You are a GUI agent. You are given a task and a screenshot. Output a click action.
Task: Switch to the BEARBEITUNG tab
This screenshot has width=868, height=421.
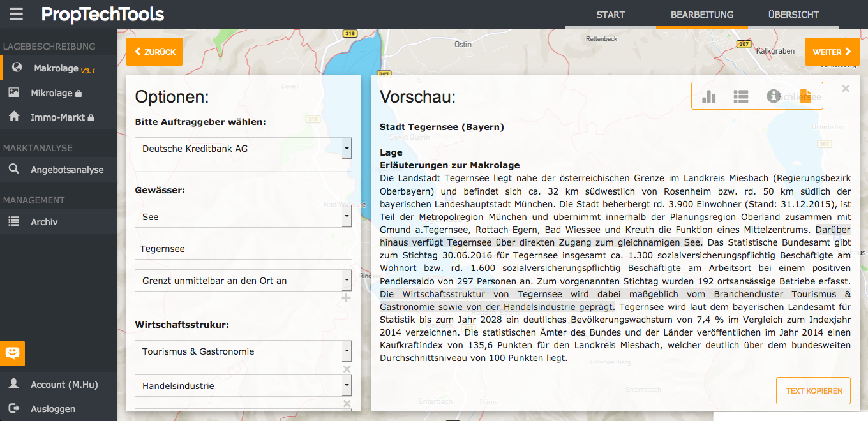(x=702, y=15)
